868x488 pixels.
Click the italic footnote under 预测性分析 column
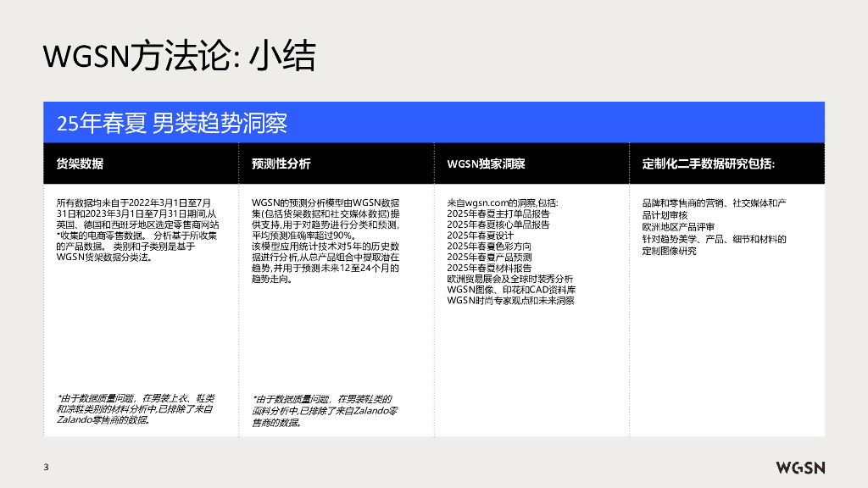click(x=326, y=410)
